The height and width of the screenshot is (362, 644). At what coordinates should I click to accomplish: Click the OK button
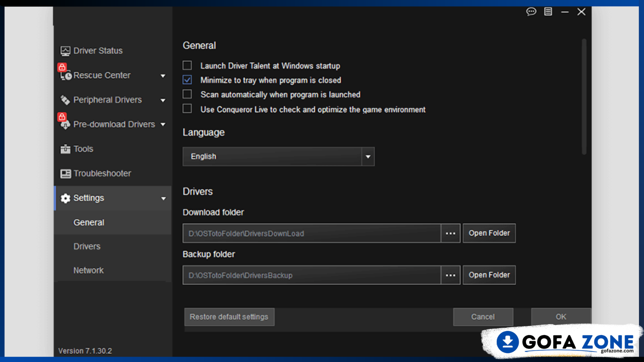point(561,317)
